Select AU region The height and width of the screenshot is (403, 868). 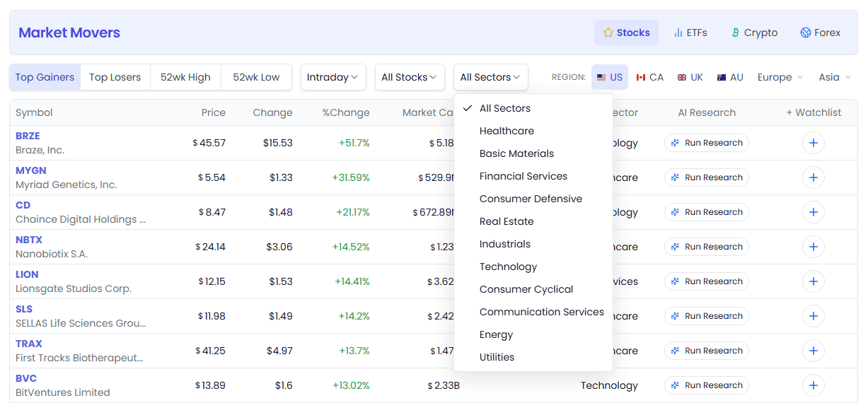(730, 77)
